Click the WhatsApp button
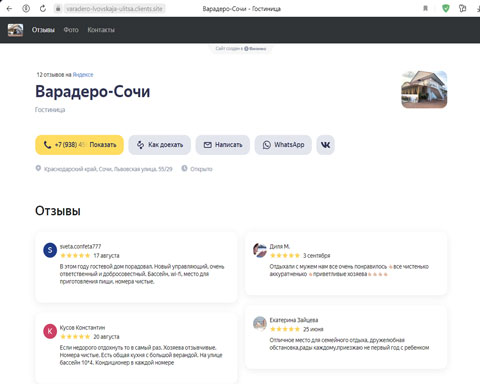The image size is (480, 384). [283, 145]
